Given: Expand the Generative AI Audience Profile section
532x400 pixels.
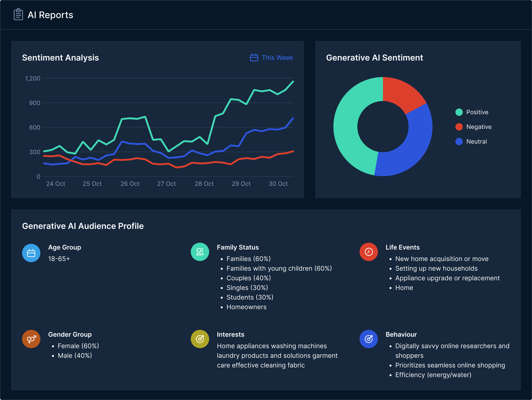Looking at the screenshot, I should pos(83,226).
